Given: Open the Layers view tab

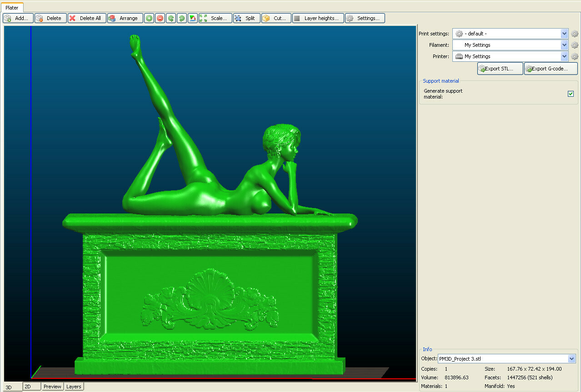Looking at the screenshot, I should click(x=74, y=387).
